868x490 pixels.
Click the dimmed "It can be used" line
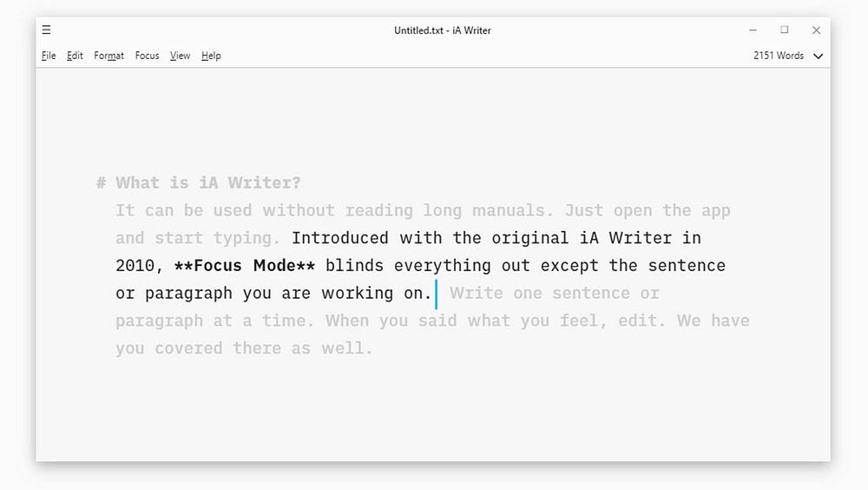tap(183, 211)
